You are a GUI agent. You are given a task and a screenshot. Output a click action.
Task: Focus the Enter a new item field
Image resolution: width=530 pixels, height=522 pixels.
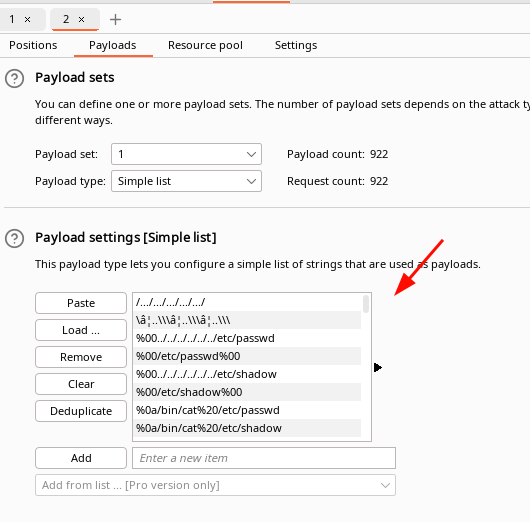coord(264,458)
